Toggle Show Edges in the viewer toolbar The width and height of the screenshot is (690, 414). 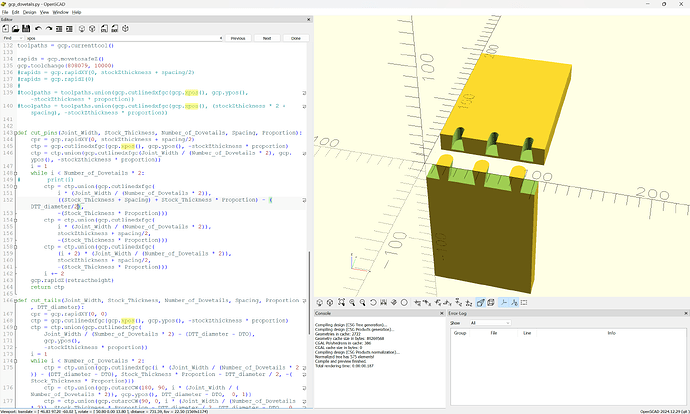point(524,303)
